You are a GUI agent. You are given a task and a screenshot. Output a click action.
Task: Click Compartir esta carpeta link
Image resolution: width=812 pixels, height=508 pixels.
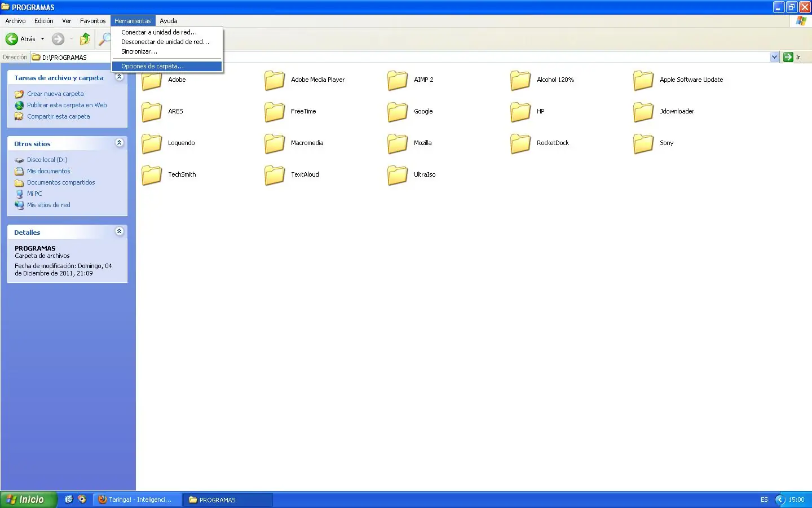click(59, 116)
